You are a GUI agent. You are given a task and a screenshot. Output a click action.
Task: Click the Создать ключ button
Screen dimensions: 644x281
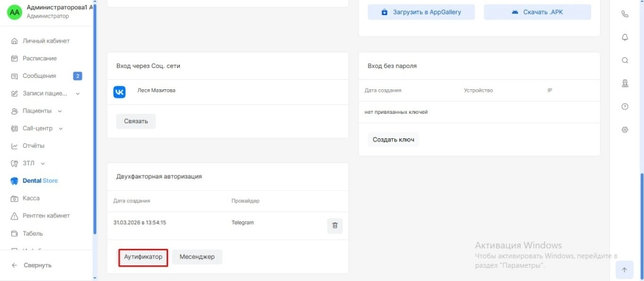[393, 140]
